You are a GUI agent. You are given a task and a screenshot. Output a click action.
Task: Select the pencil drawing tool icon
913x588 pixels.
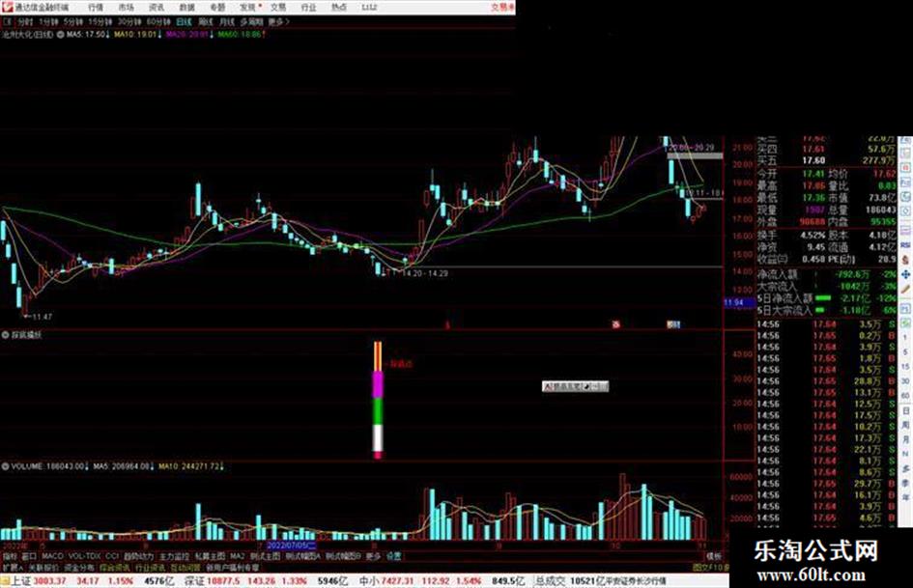click(906, 289)
